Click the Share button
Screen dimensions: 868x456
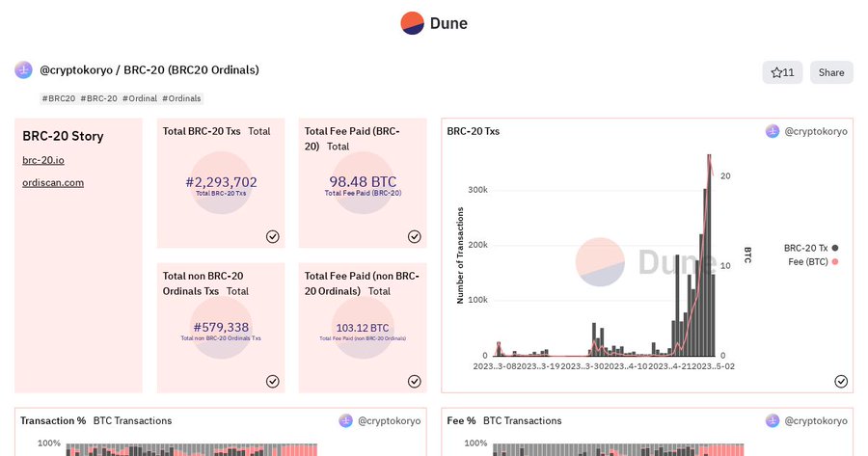coord(831,72)
